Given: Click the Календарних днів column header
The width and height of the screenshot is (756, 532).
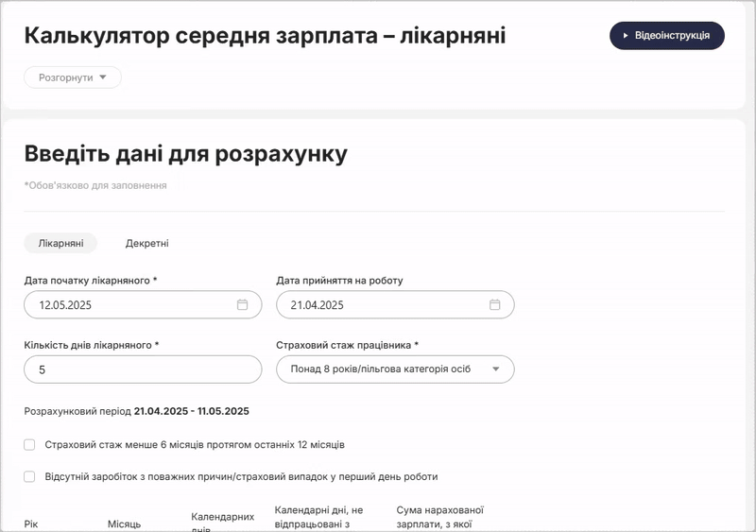Looking at the screenshot, I should coord(223,522).
